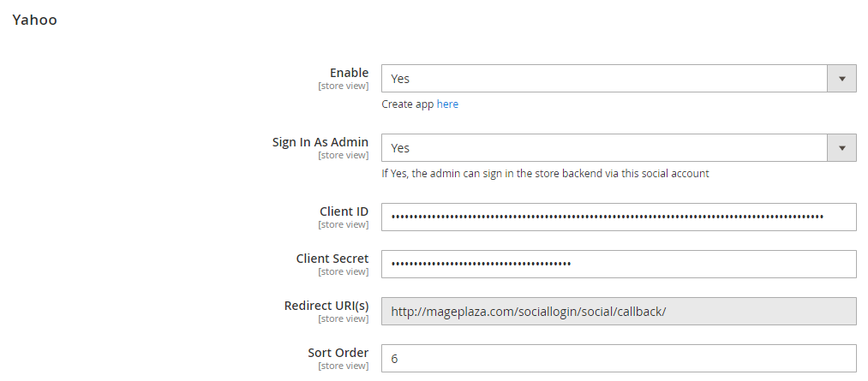Click the Redirect URI(s) label
The width and height of the screenshot is (868, 381).
326,306
